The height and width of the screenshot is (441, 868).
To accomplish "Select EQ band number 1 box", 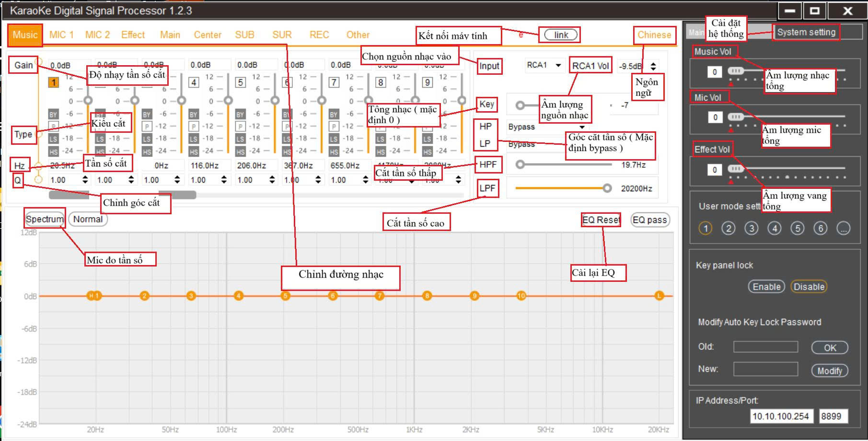I will pyautogui.click(x=53, y=82).
